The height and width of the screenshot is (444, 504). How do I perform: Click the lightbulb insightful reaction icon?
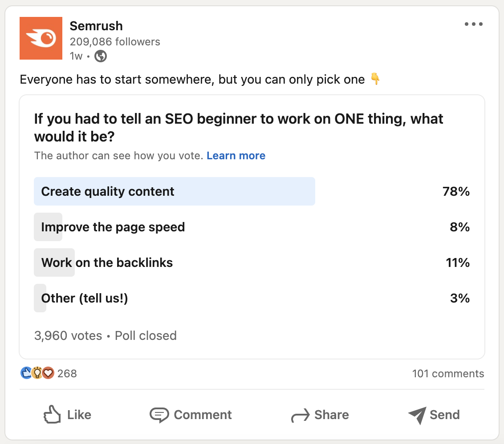37,373
